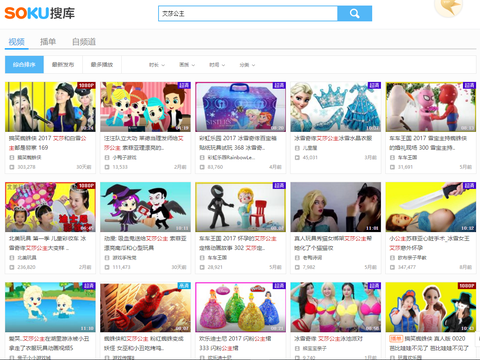This screenshot has width=480, height=360.
Task: Open the title of the 45,031 views video
Action: point(333,138)
